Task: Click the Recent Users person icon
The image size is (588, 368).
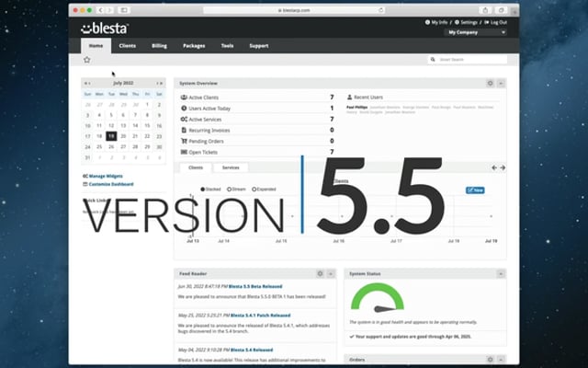Action: tap(349, 97)
